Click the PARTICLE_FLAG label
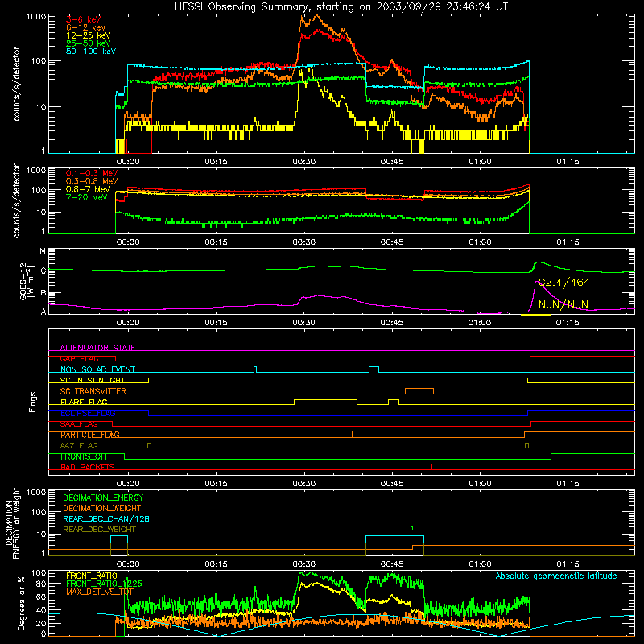This screenshot has width=644, height=644. 90,435
